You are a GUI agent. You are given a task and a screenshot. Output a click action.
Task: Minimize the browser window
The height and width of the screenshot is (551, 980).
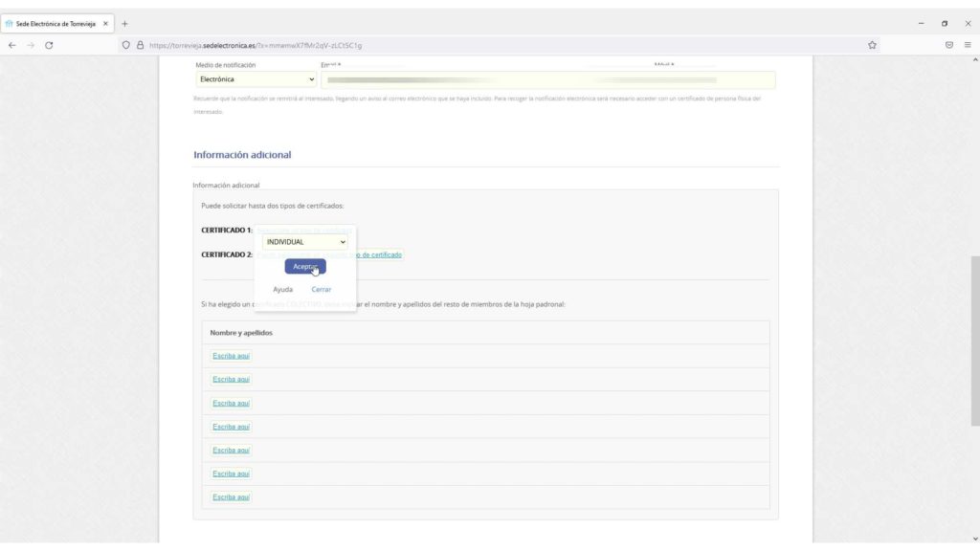click(x=922, y=24)
